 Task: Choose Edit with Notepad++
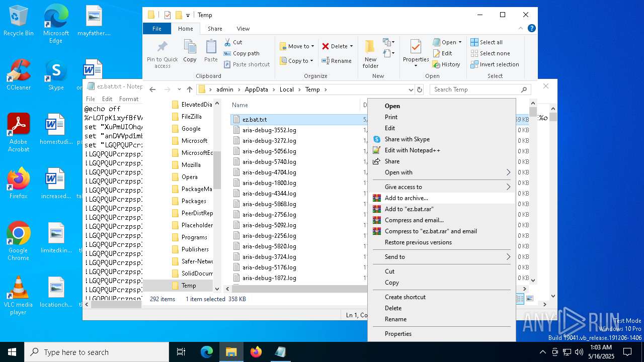coord(442,150)
